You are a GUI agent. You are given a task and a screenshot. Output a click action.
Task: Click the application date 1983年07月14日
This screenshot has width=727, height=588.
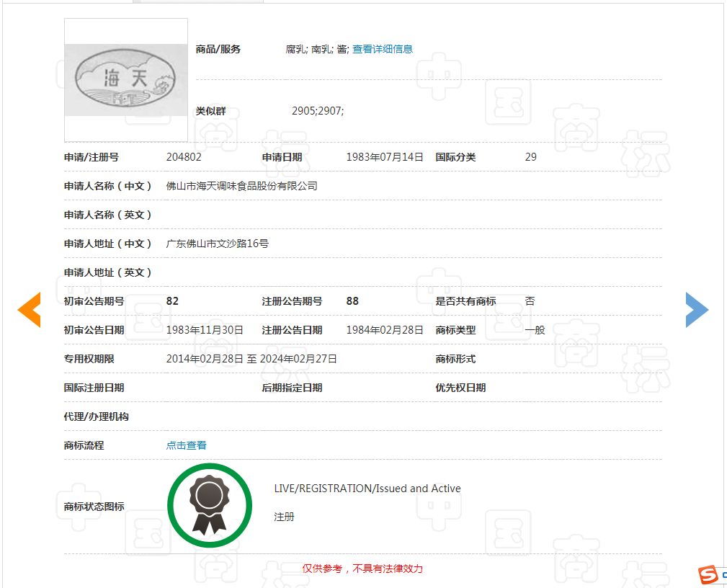(385, 157)
